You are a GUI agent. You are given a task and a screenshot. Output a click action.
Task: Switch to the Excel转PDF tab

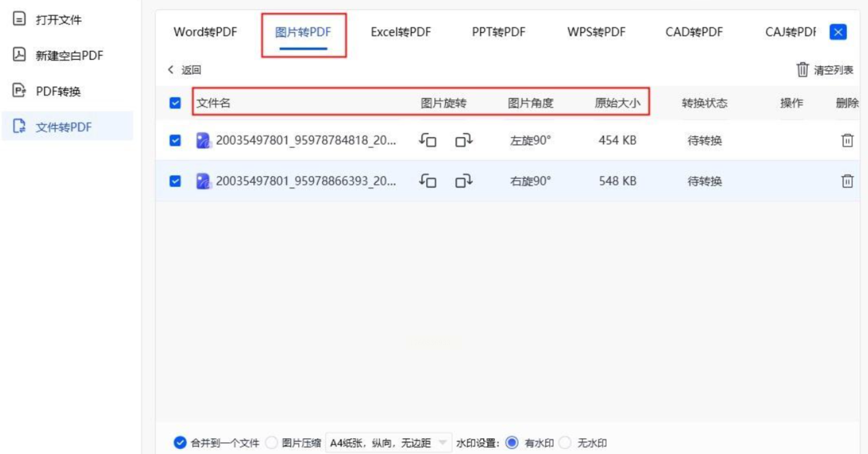click(401, 32)
